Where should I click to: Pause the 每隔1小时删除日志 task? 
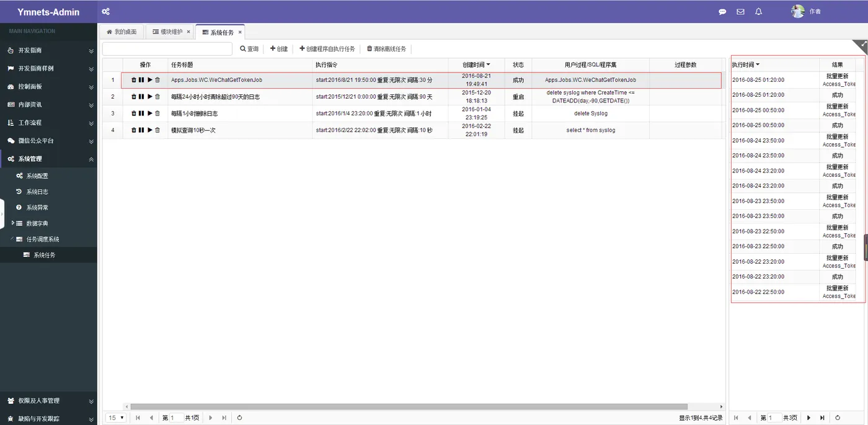(141, 113)
